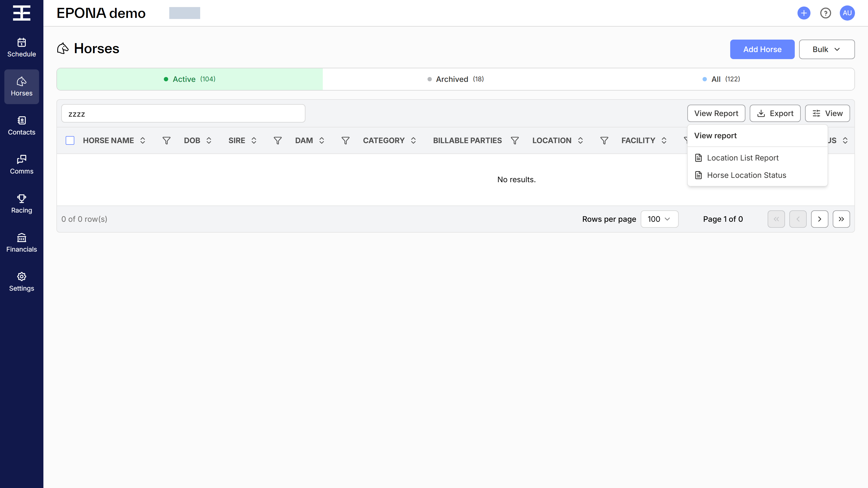Toggle the select-all rows checkbox
The image size is (868, 488).
point(70,140)
